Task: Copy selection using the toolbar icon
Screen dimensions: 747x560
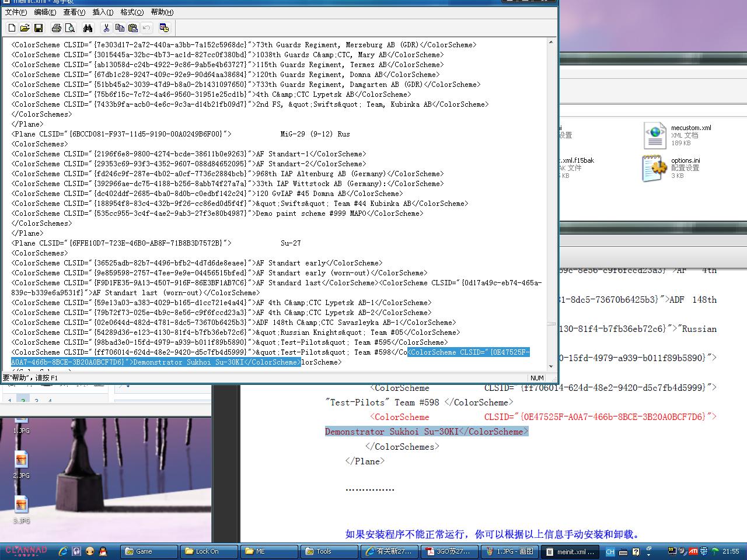Action: click(120, 28)
